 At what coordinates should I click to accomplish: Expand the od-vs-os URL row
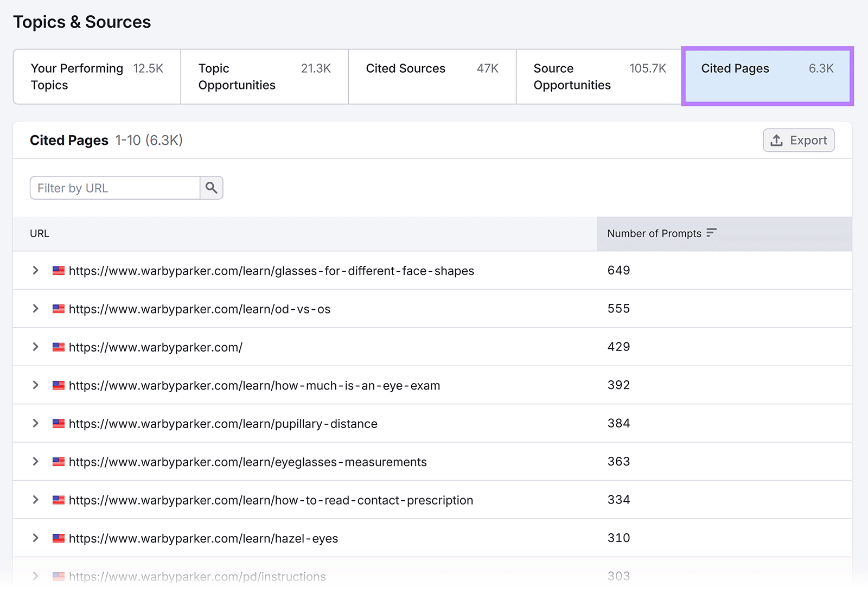(x=36, y=308)
